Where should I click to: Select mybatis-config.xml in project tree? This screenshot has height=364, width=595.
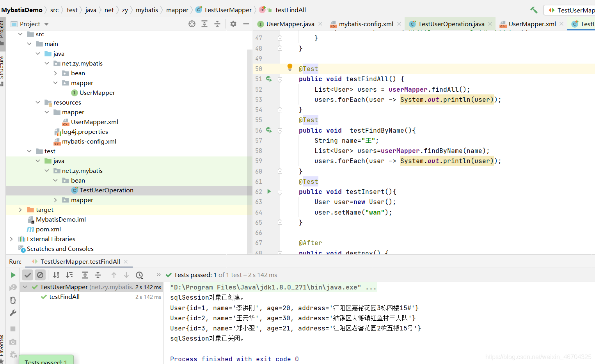pos(89,141)
